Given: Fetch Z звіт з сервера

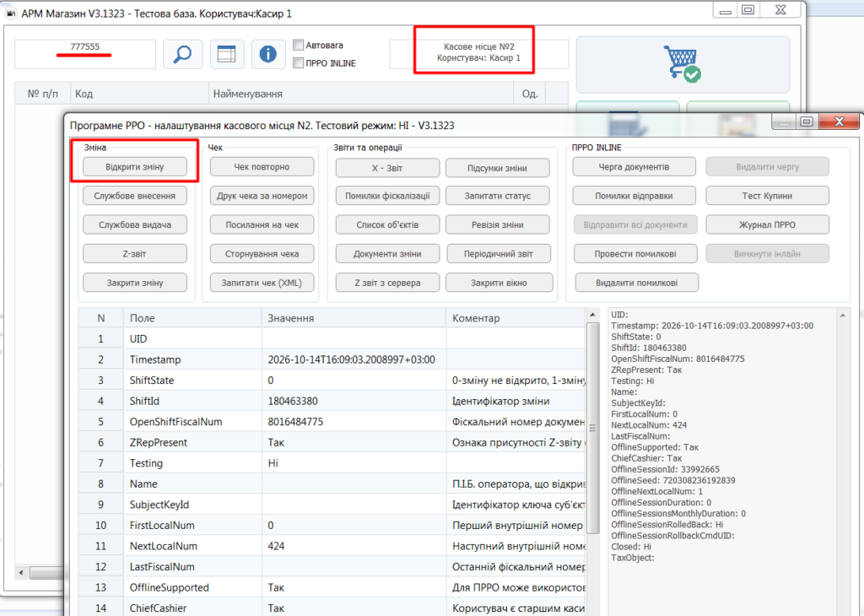Looking at the screenshot, I should (387, 283).
